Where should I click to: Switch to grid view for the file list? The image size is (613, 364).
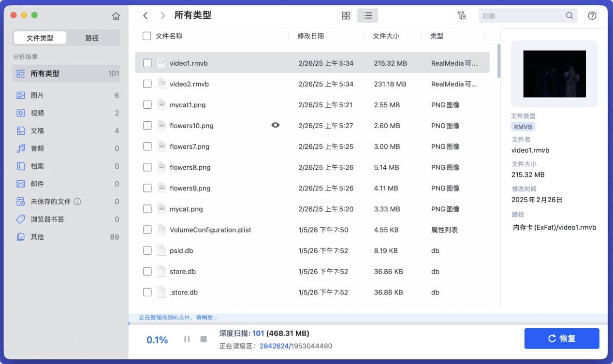(345, 15)
